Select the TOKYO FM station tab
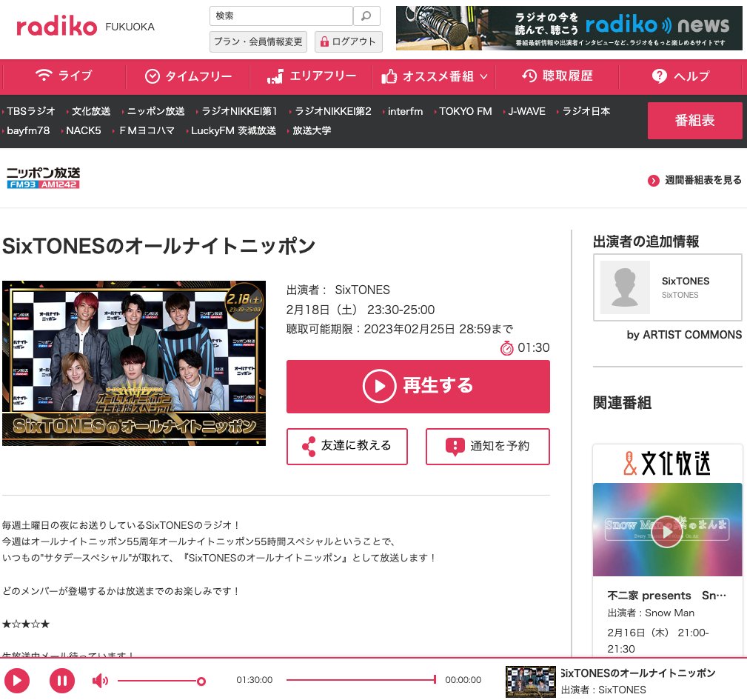This screenshot has height=700, width=747. pyautogui.click(x=465, y=111)
